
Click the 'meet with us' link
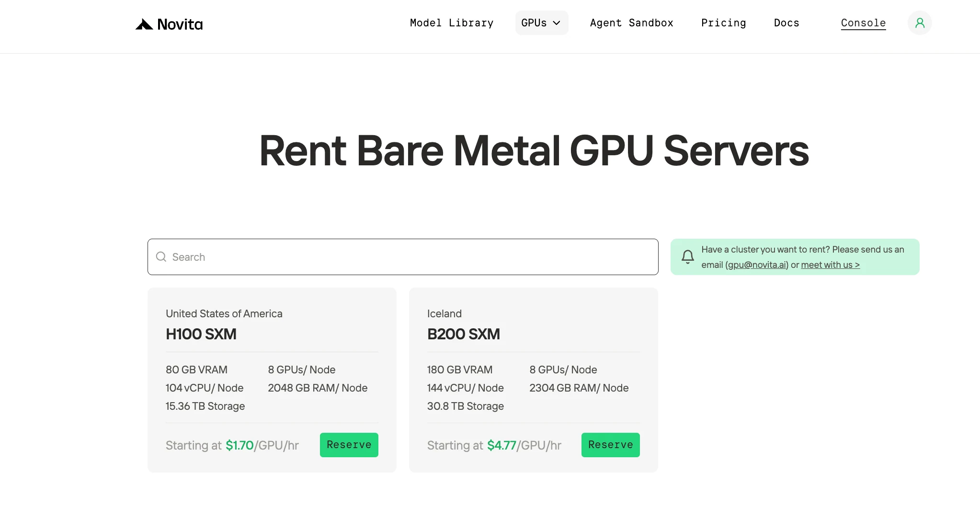point(831,265)
